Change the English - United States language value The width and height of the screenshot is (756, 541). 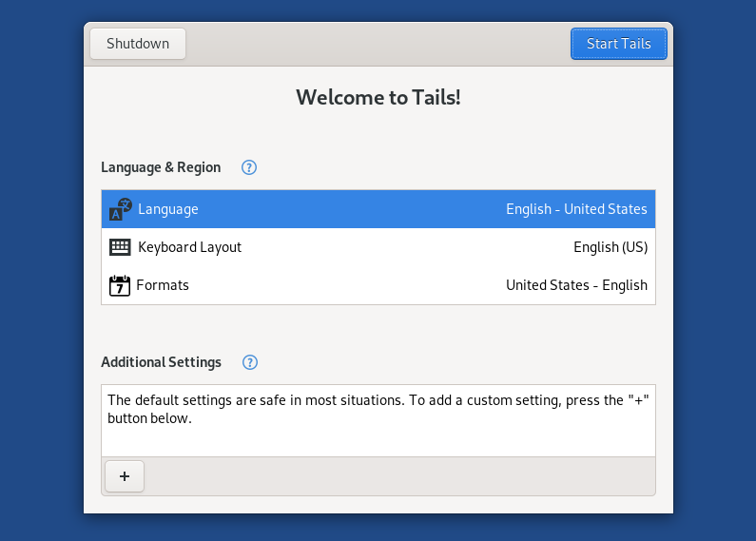[x=576, y=209]
